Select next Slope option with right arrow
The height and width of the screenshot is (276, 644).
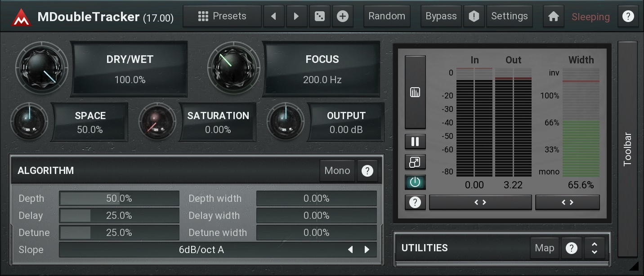coord(367,249)
